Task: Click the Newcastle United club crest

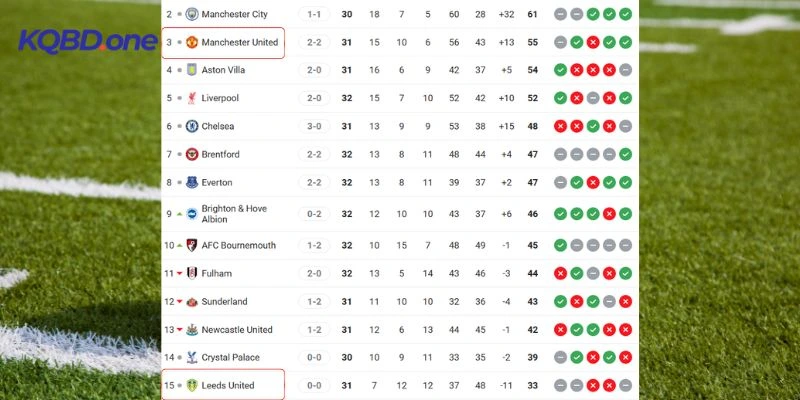Action: (192, 329)
